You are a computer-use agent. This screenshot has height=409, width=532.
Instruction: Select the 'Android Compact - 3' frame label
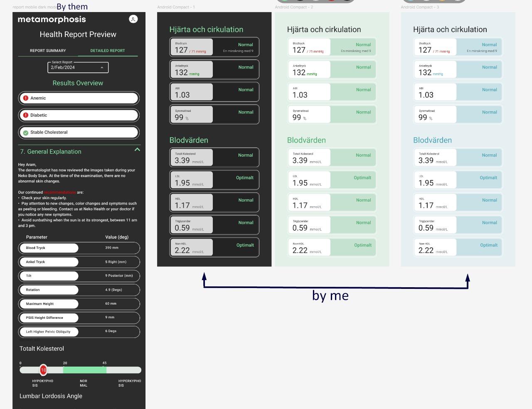pos(420,7)
